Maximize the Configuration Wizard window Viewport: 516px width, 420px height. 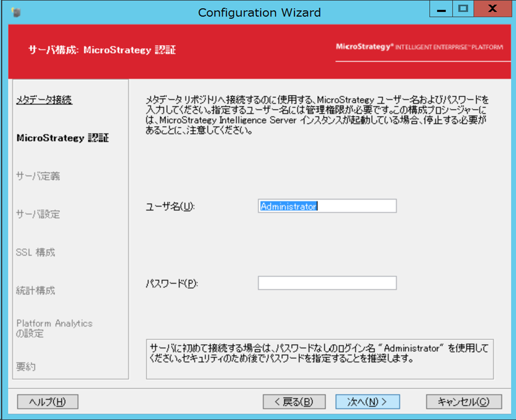(x=463, y=9)
